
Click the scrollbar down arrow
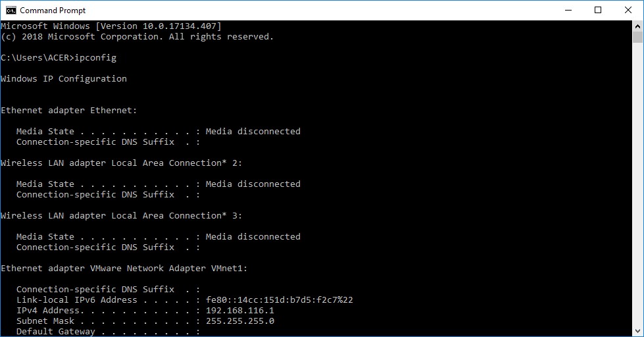click(x=637, y=331)
